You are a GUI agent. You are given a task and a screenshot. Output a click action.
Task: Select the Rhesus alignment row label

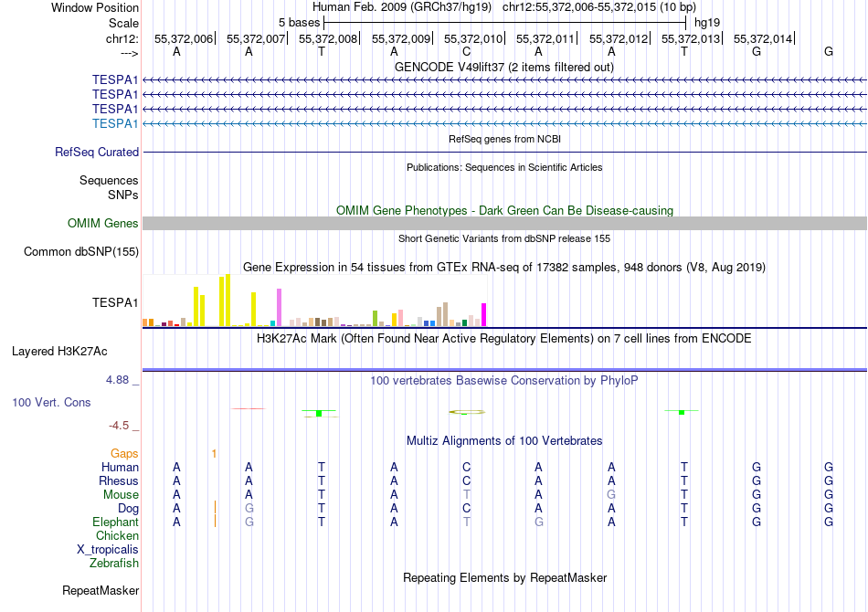pos(119,480)
